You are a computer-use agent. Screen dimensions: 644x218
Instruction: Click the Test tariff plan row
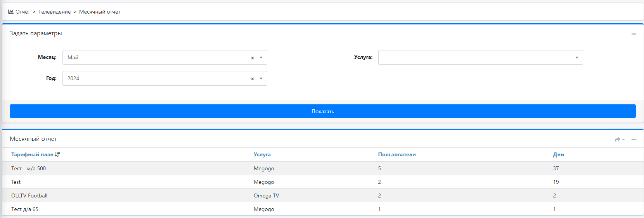pos(16,182)
